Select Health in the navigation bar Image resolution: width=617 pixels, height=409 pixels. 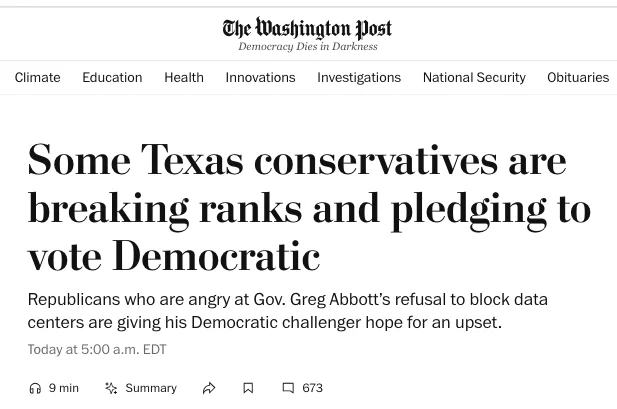(184, 78)
